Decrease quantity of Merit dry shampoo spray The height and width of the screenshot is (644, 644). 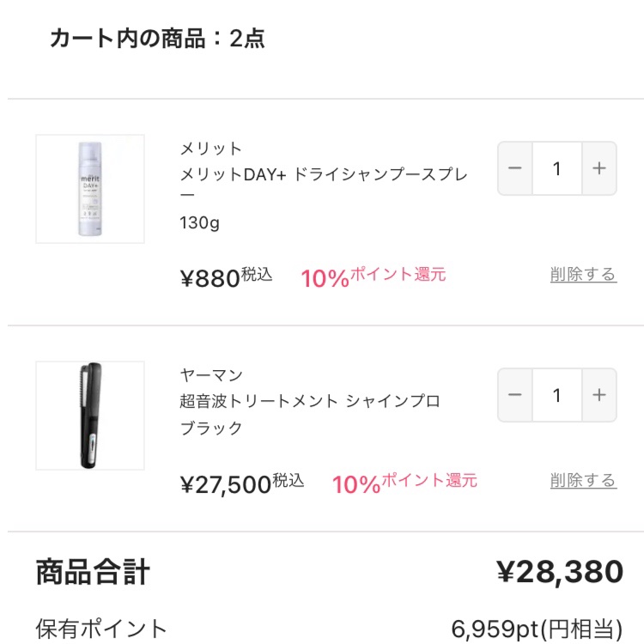[515, 168]
